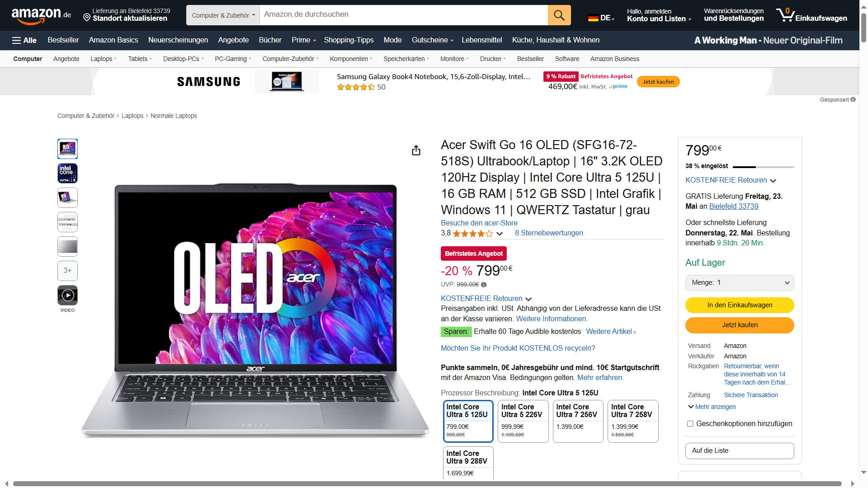The height and width of the screenshot is (488, 868).
Task: Play the product video thumbnail
Action: point(67,296)
